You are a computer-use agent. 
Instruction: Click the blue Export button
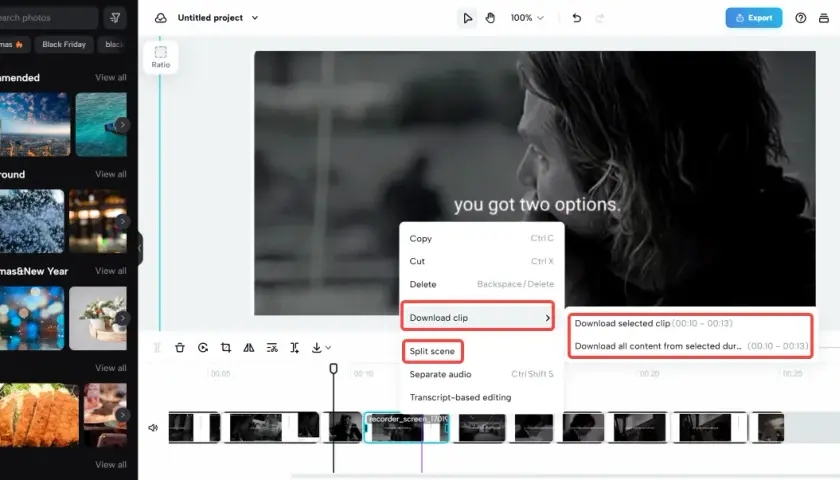pos(753,18)
